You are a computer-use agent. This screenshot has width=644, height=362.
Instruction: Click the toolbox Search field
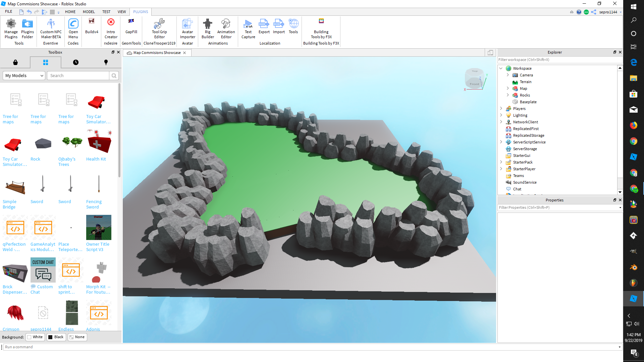(x=78, y=75)
